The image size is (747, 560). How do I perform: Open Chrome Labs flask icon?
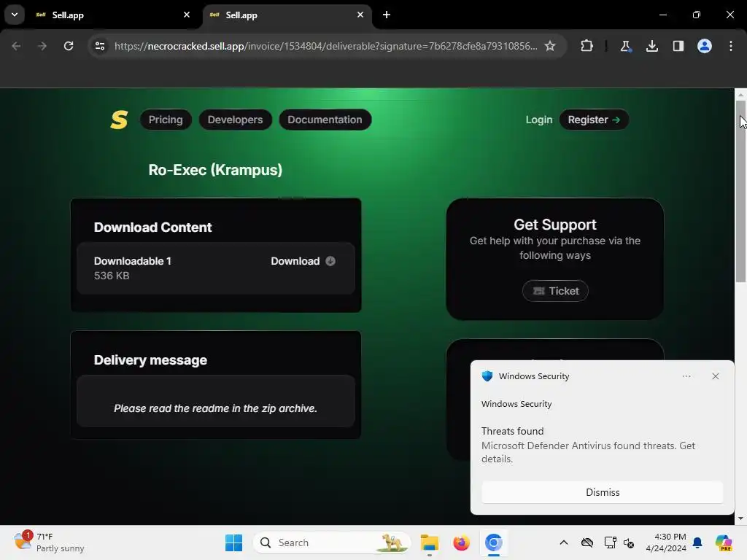(625, 46)
